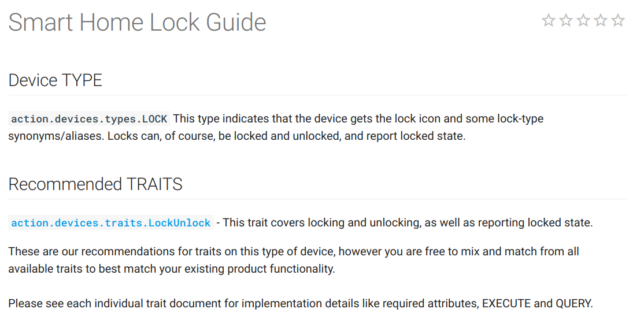Screen dimensions: 644x320
Task: Click the action.devices.types.LOCK code text
Action: [89, 119]
